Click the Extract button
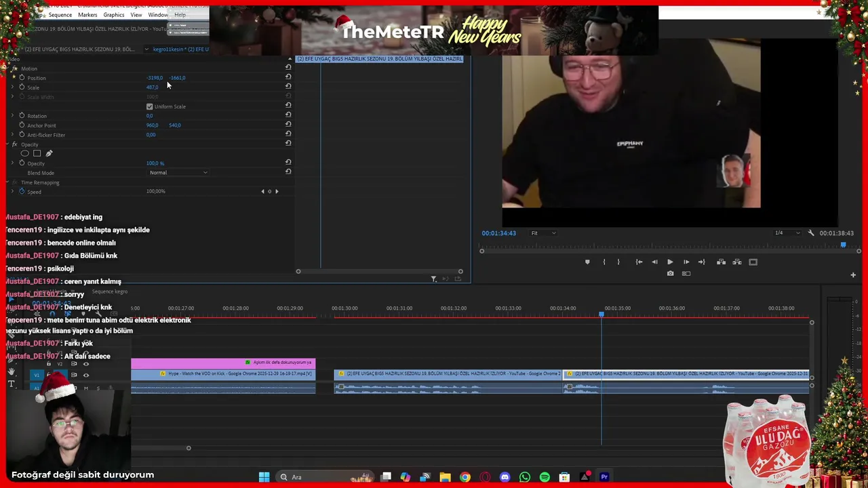 (x=737, y=262)
